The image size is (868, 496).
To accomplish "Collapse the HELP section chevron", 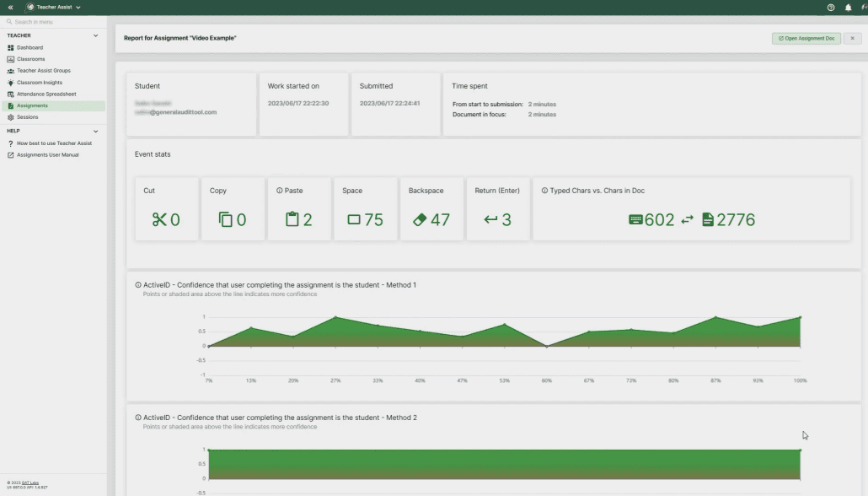I will 95,132.
